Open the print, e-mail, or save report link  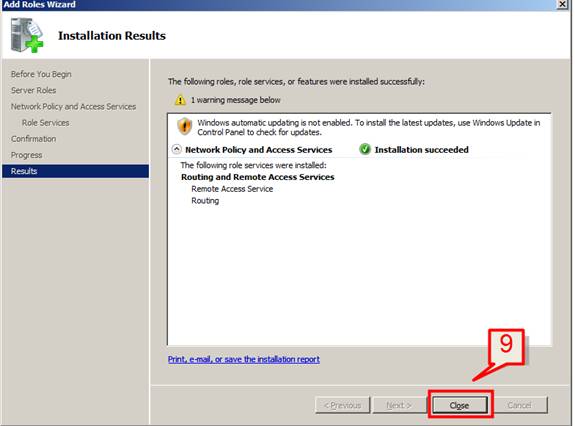click(x=243, y=359)
